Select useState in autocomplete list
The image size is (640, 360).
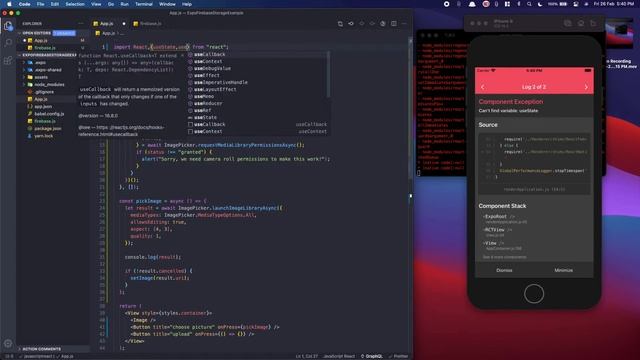257,117
